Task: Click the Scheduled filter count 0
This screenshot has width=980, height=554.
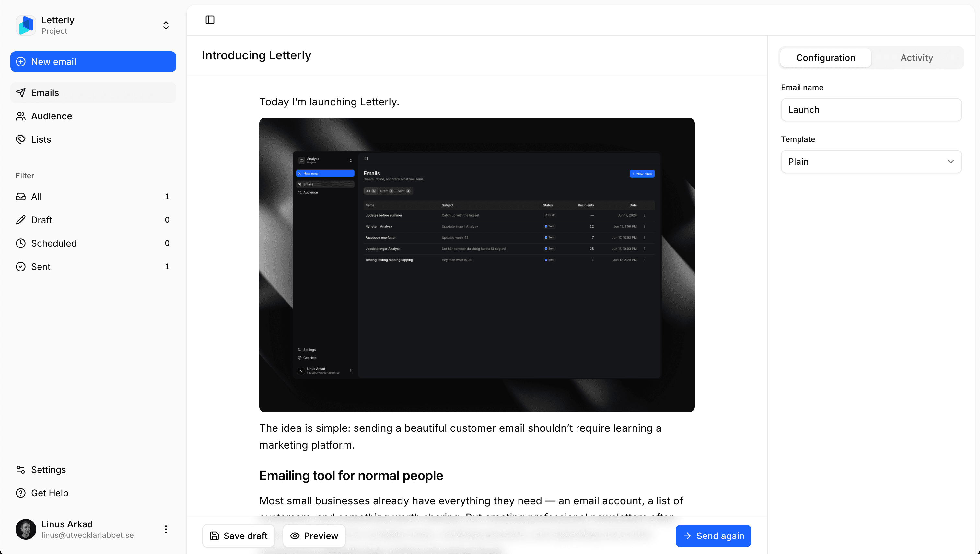Action: tap(167, 243)
